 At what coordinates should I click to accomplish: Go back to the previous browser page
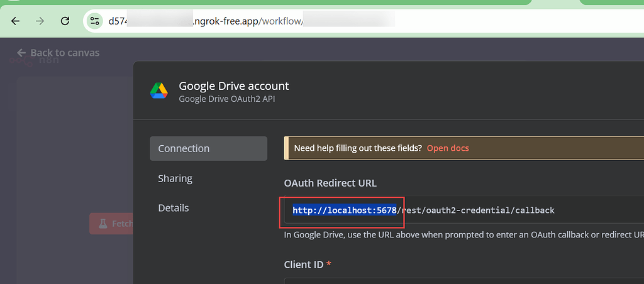click(x=15, y=21)
